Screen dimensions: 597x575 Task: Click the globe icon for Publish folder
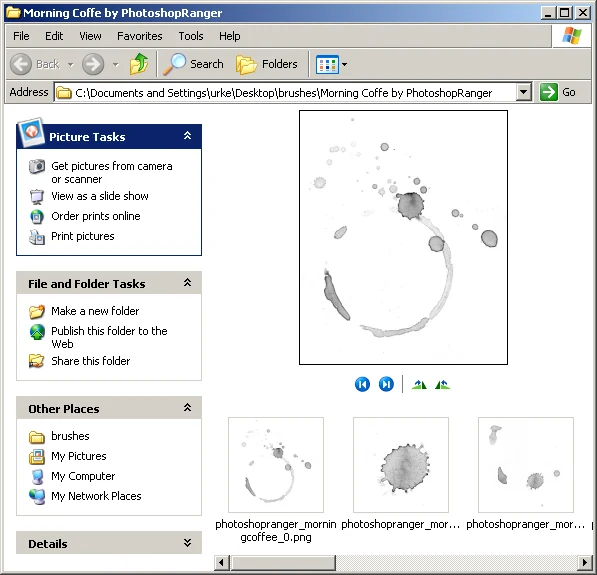(x=37, y=332)
